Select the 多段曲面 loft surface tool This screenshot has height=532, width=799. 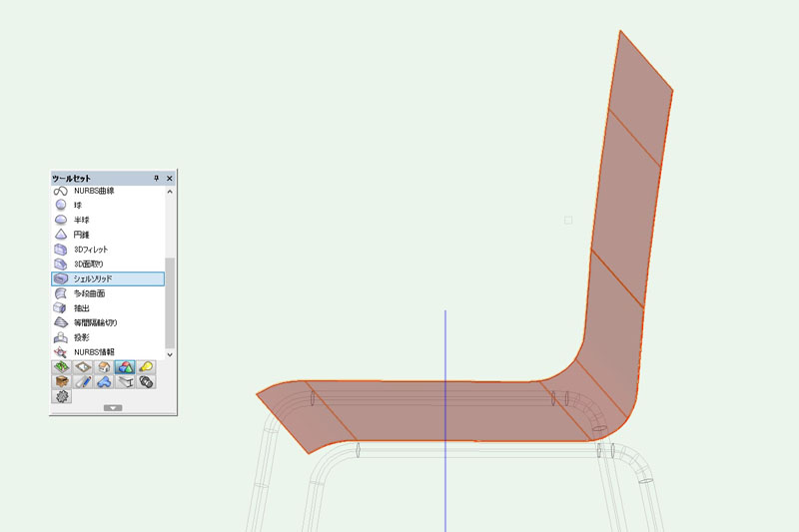click(108, 293)
